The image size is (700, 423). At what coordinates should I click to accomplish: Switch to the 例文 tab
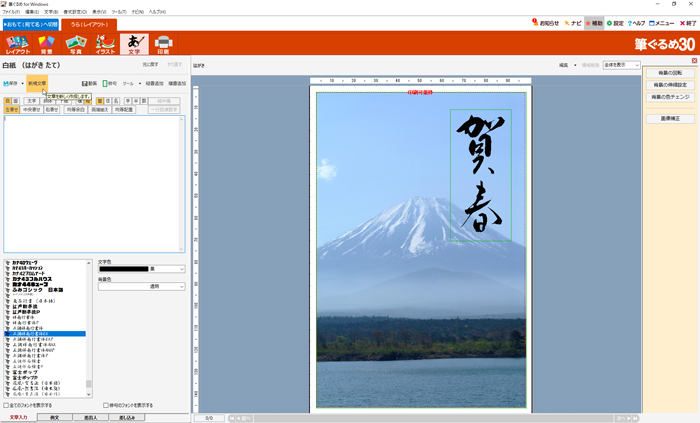point(55,417)
